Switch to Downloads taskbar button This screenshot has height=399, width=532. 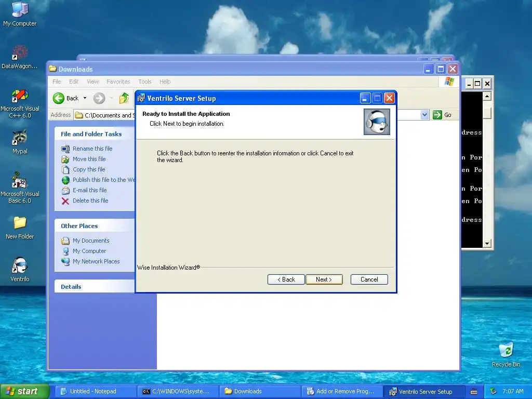(260, 392)
